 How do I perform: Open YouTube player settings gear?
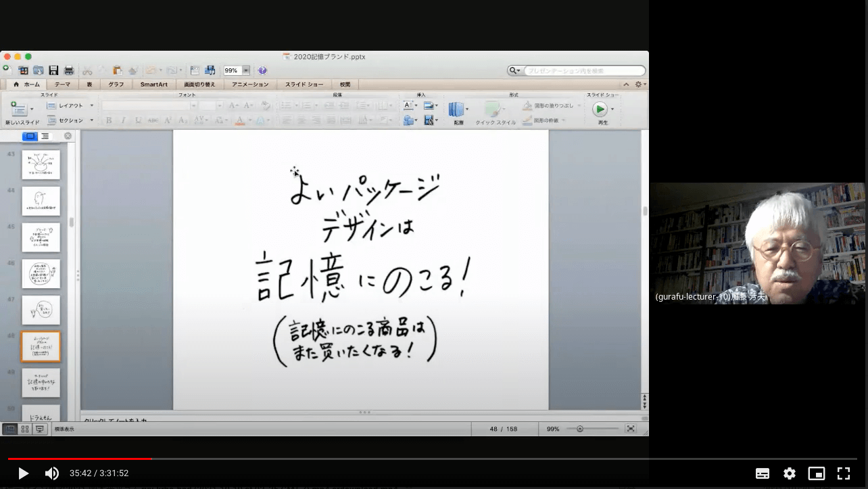point(789,473)
